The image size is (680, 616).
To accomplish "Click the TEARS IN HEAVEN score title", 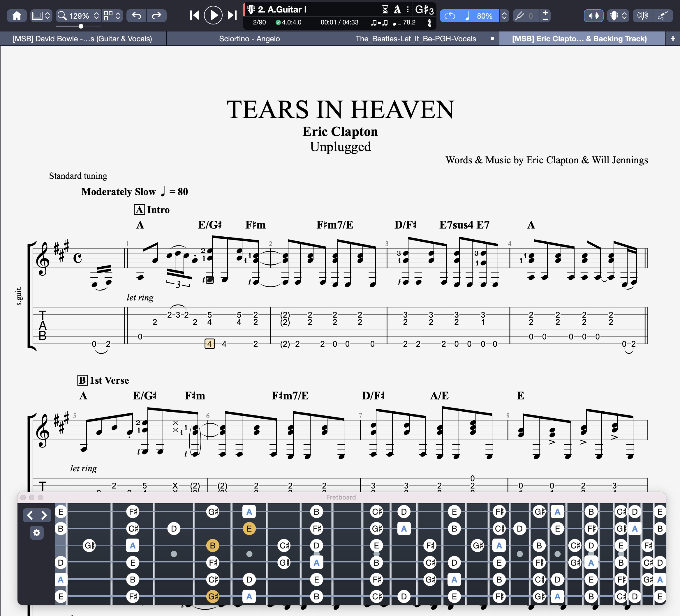I will 340,110.
